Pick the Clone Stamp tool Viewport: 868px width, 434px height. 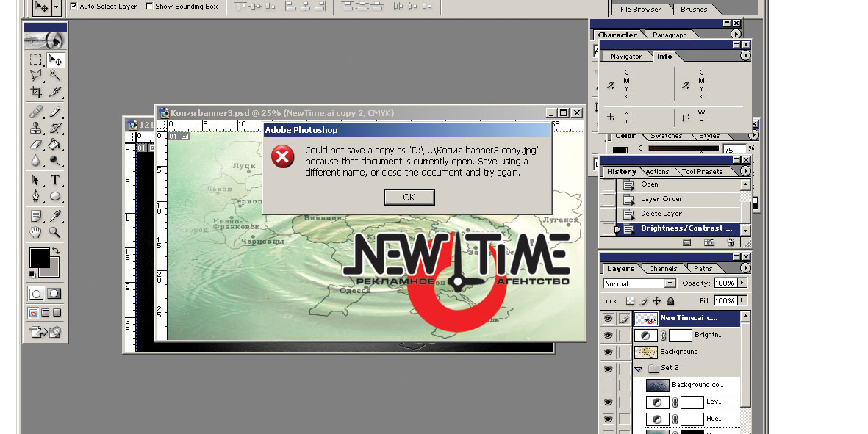coord(36,129)
